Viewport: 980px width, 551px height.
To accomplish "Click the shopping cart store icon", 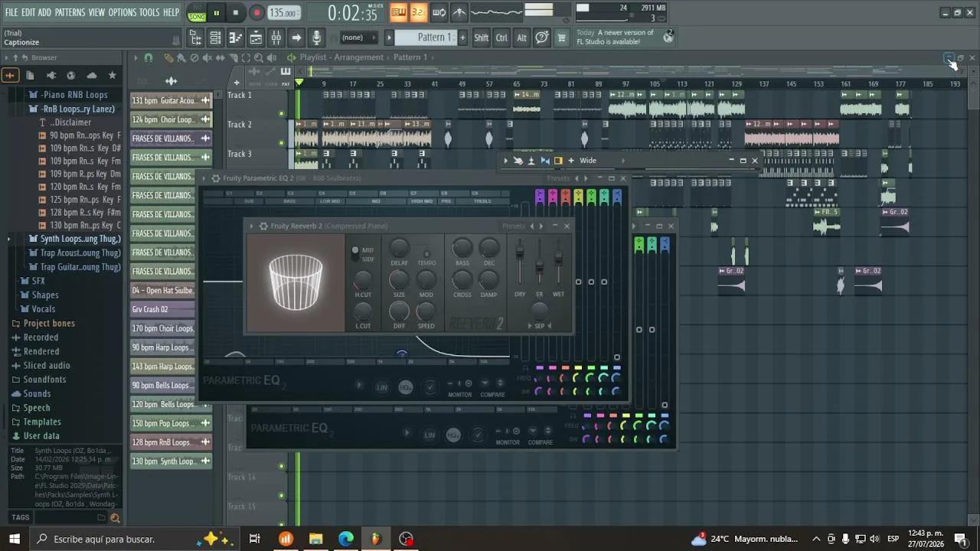I will (561, 37).
